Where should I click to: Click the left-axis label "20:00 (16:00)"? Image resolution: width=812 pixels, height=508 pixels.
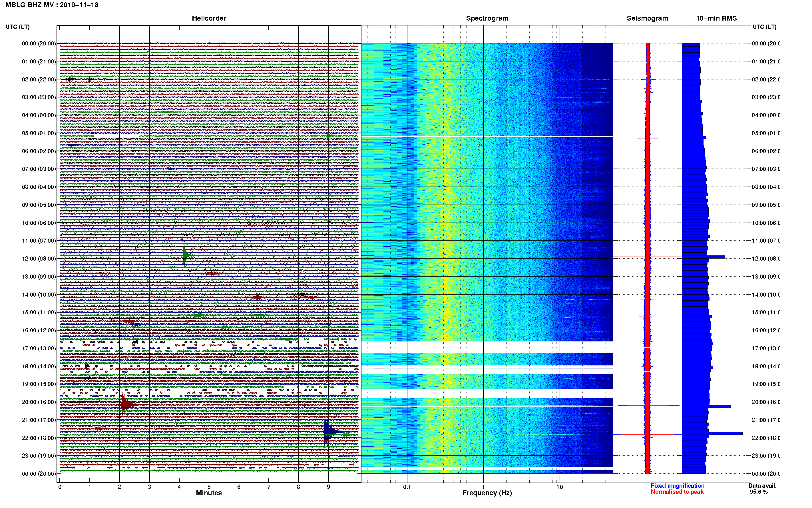39,402
